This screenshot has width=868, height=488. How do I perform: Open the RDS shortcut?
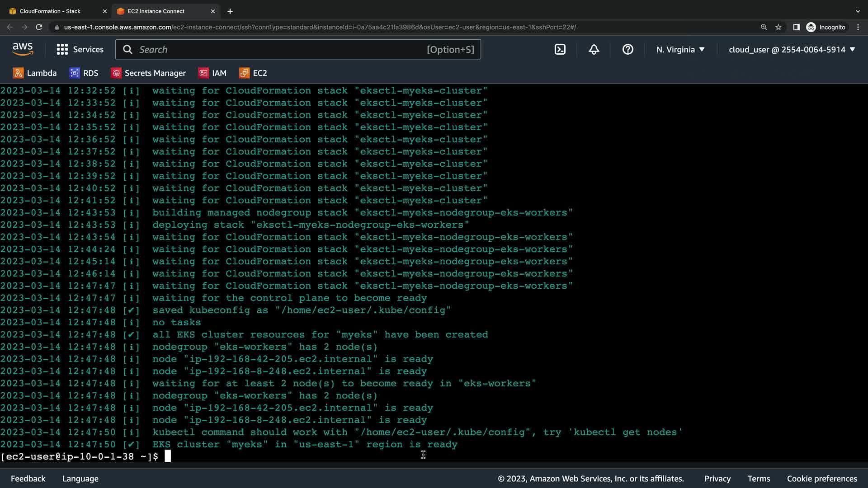click(x=84, y=73)
